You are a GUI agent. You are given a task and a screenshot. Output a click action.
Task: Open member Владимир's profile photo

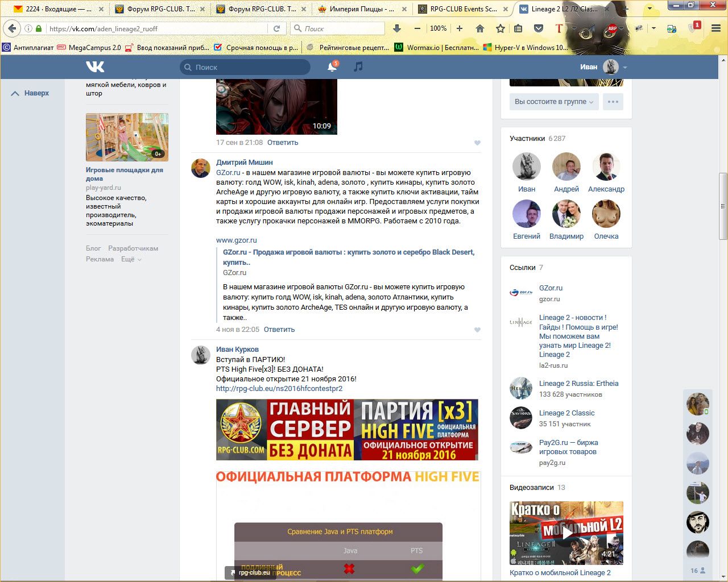click(566, 214)
